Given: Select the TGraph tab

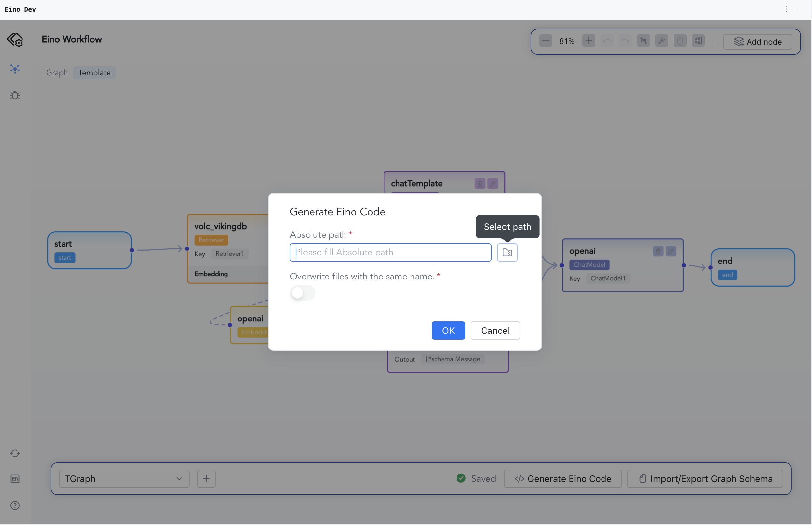Looking at the screenshot, I should [54, 73].
